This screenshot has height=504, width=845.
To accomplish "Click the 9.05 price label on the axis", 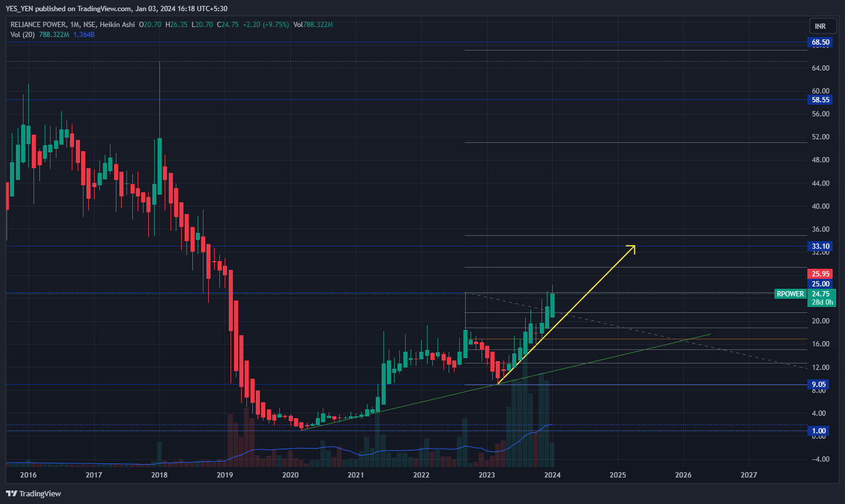I will [819, 385].
